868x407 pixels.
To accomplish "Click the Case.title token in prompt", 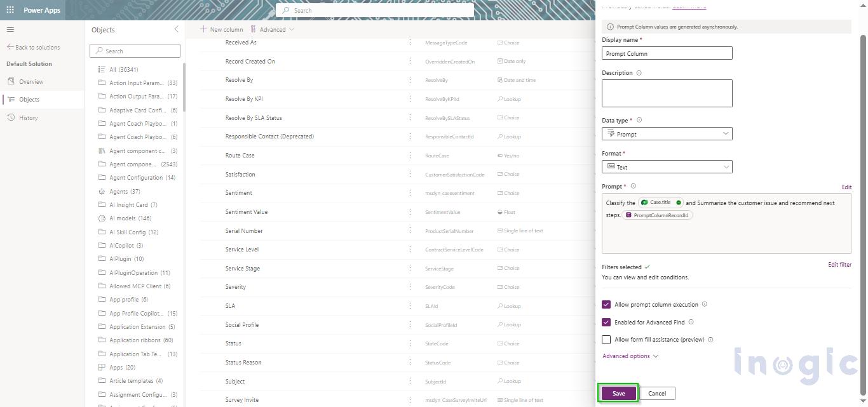I will 661,203.
